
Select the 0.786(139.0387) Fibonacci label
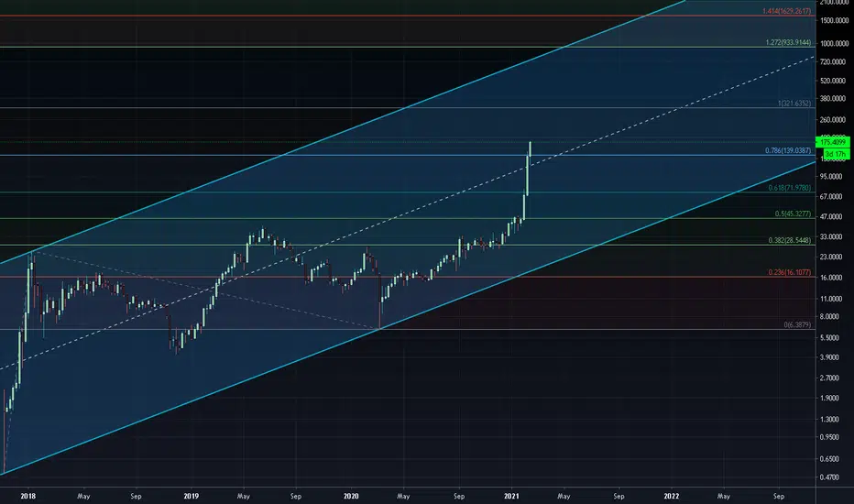click(787, 151)
